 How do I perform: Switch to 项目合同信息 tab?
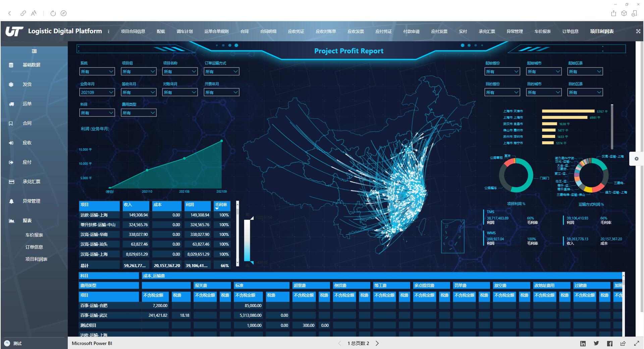133,31
